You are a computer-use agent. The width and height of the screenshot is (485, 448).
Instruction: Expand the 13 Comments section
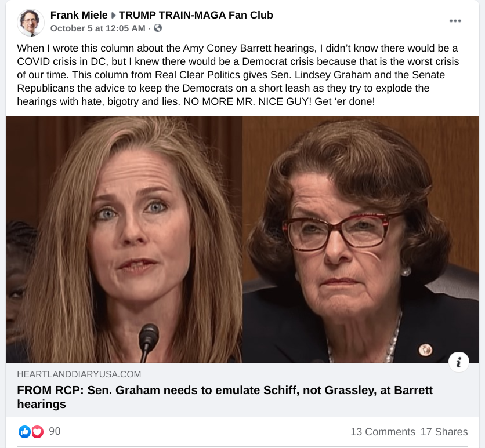tap(382, 432)
